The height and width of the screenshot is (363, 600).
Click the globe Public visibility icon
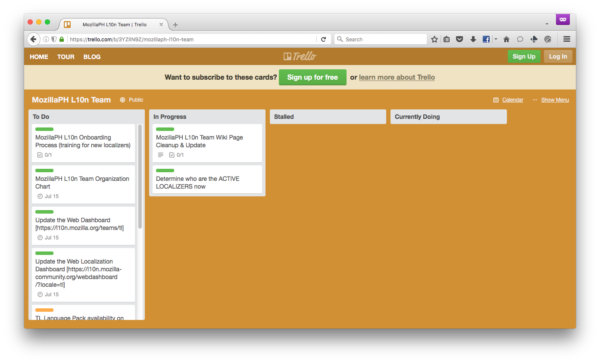[122, 100]
